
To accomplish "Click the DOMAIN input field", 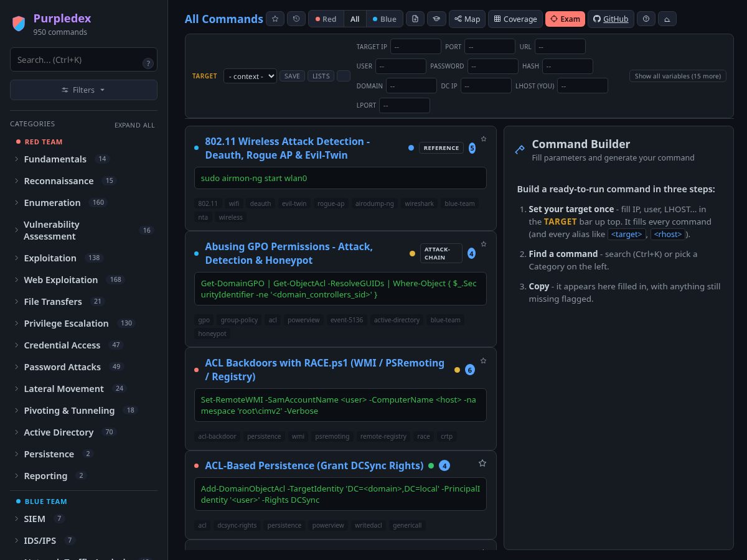I will tap(411, 86).
